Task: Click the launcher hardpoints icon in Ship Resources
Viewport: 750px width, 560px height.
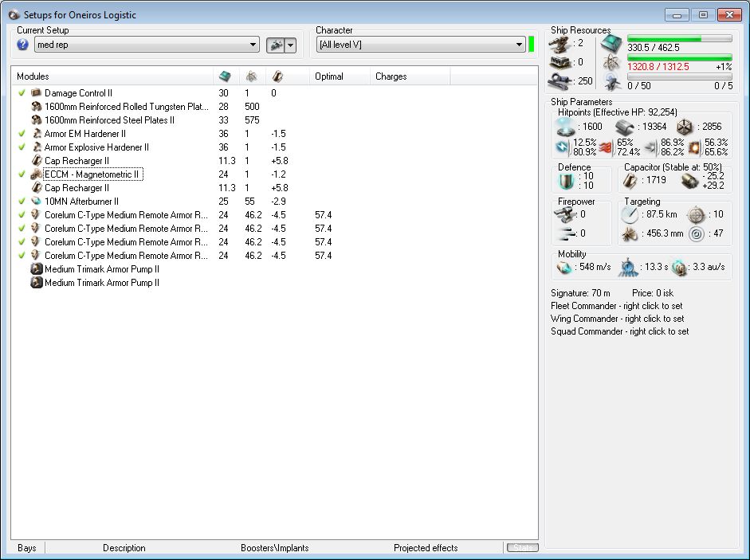Action: pos(560,63)
